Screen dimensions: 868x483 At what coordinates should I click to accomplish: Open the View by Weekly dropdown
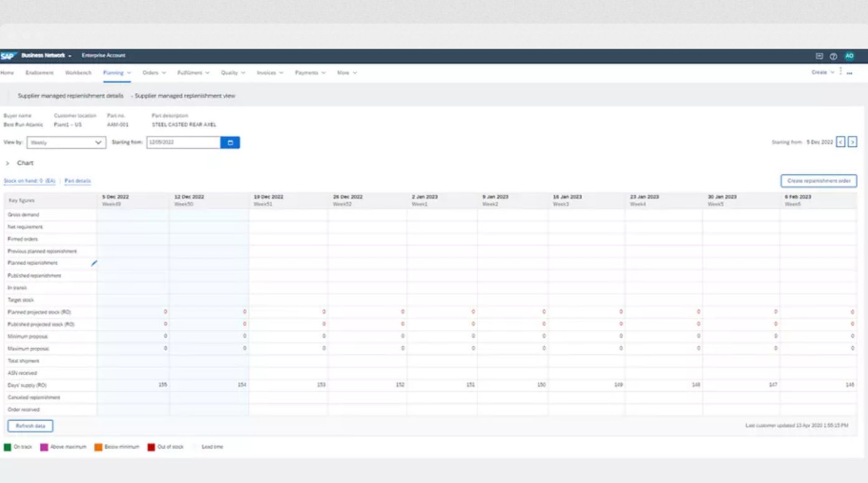(x=65, y=143)
